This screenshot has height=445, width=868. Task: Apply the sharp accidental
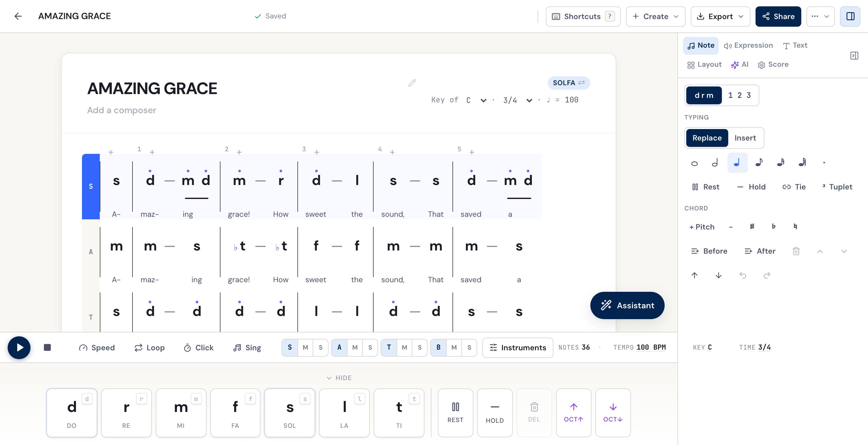(752, 227)
